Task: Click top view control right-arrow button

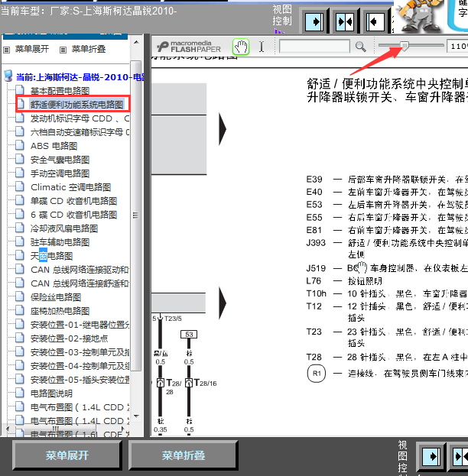Action: [315, 21]
